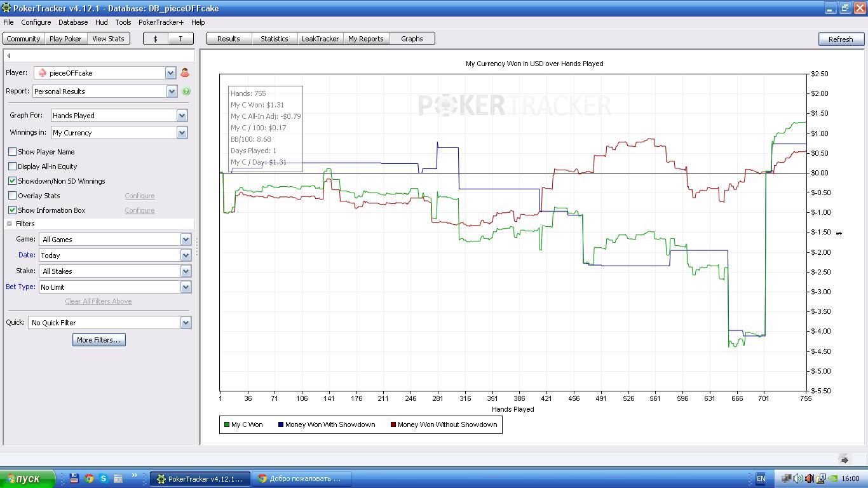Switch to the Statistics tab
This screenshot has height=488, width=868.
coord(275,39)
